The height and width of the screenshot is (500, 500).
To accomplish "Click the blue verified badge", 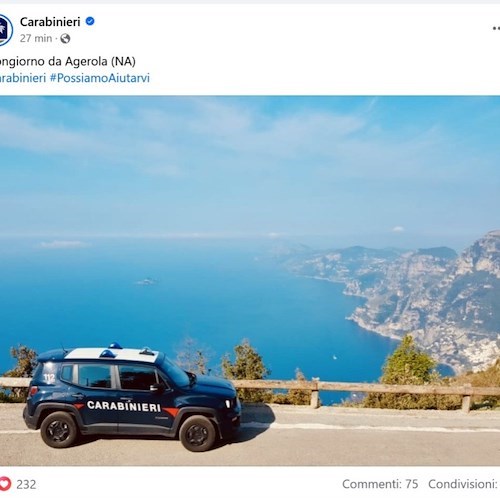I will pos(90,21).
